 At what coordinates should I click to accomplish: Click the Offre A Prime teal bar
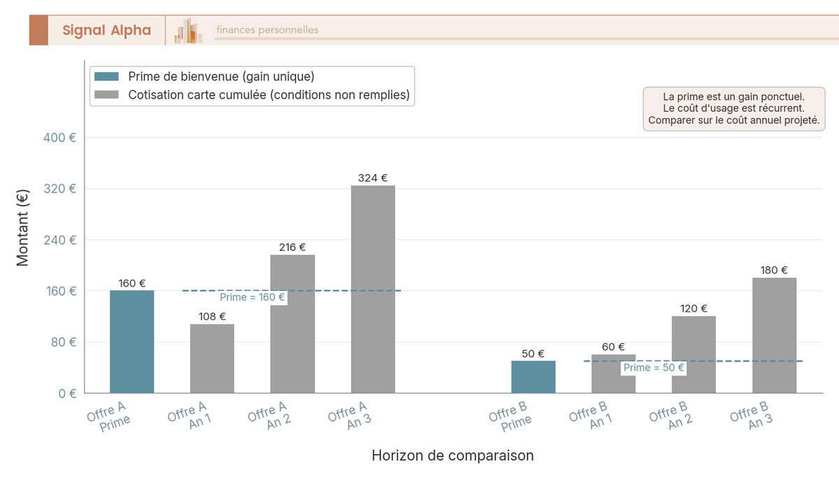132,342
